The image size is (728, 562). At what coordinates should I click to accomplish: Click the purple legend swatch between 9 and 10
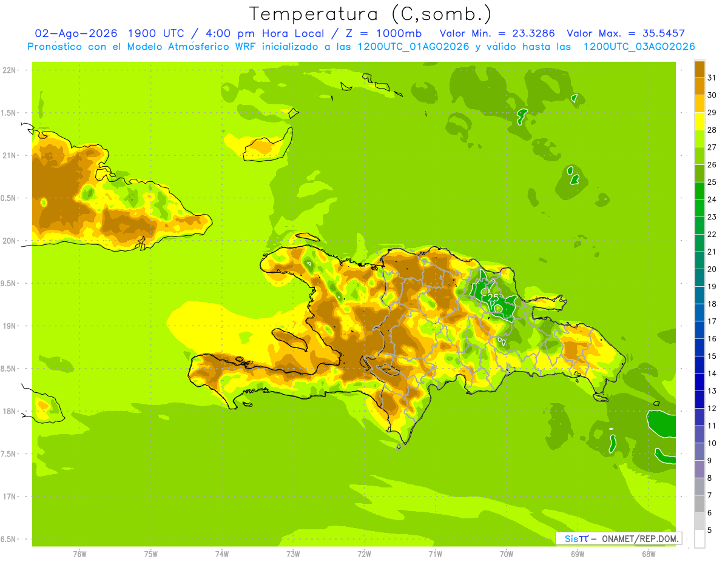click(x=699, y=452)
